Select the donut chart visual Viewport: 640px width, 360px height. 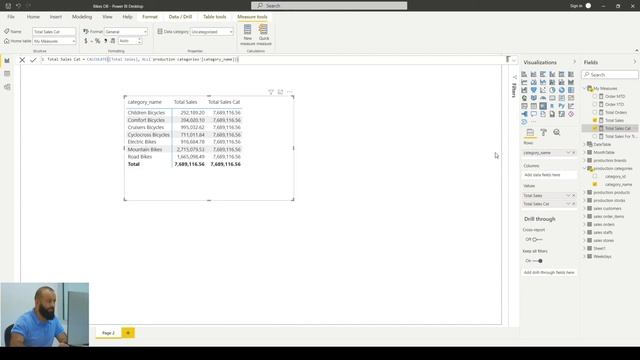click(562, 90)
